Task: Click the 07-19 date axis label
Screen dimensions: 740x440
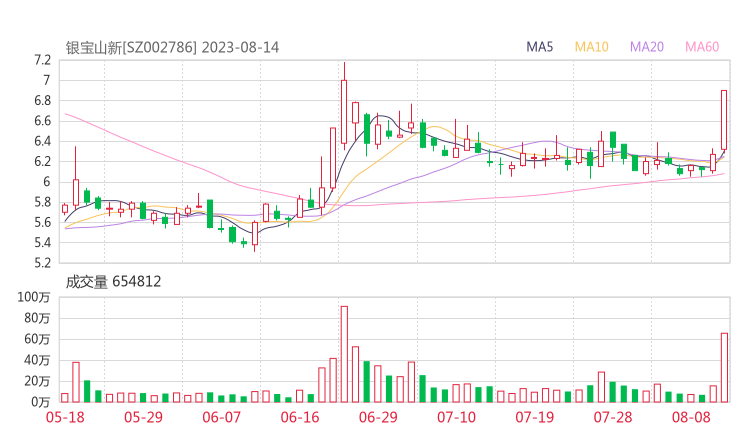Action: [534, 417]
